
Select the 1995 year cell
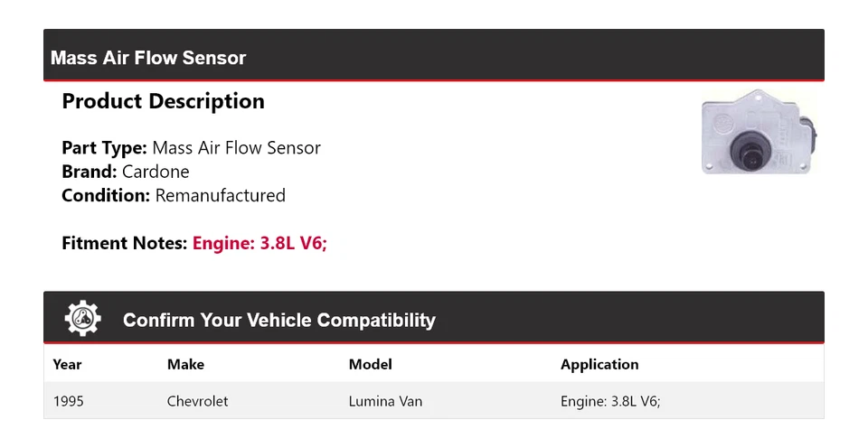[68, 401]
